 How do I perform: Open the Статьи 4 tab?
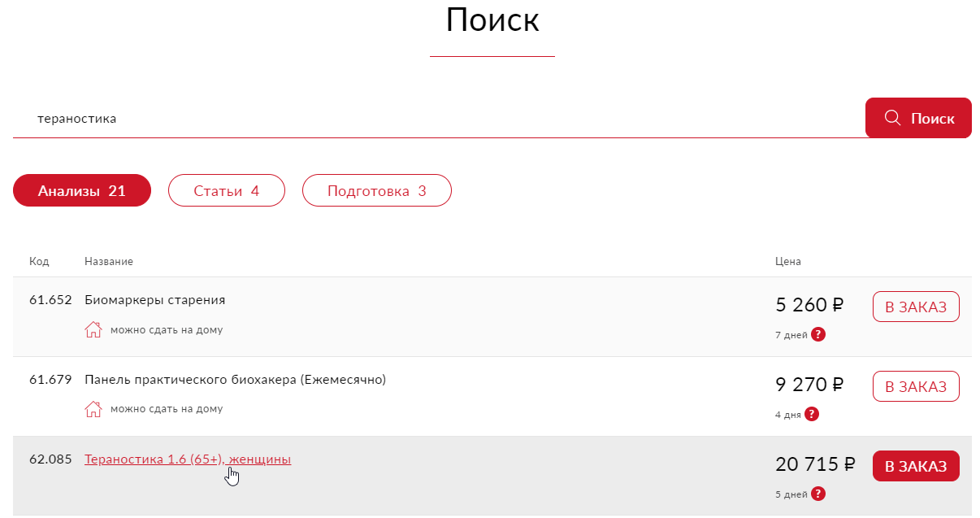[227, 191]
